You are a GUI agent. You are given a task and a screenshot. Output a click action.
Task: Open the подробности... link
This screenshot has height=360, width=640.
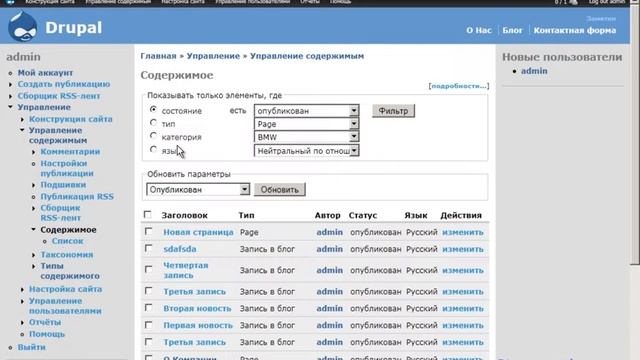click(459, 86)
